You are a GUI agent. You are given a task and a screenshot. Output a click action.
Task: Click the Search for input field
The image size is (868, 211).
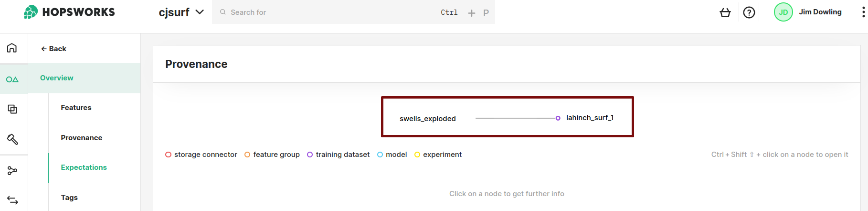329,12
